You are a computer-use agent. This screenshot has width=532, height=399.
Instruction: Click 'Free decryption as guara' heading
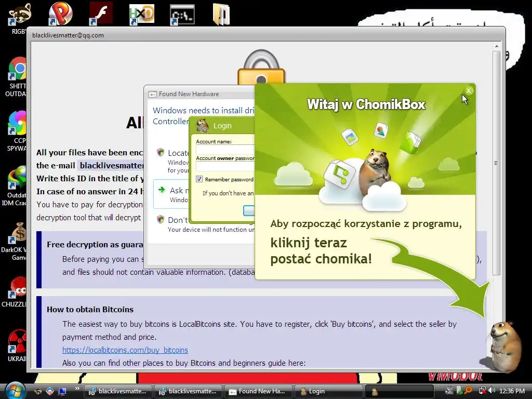(95, 244)
